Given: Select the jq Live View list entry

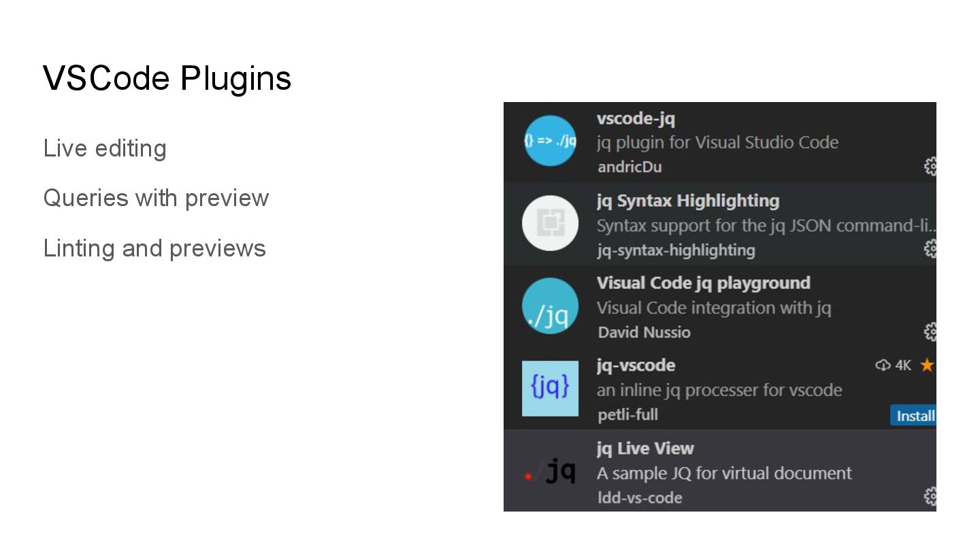Looking at the screenshot, I should point(719,471).
